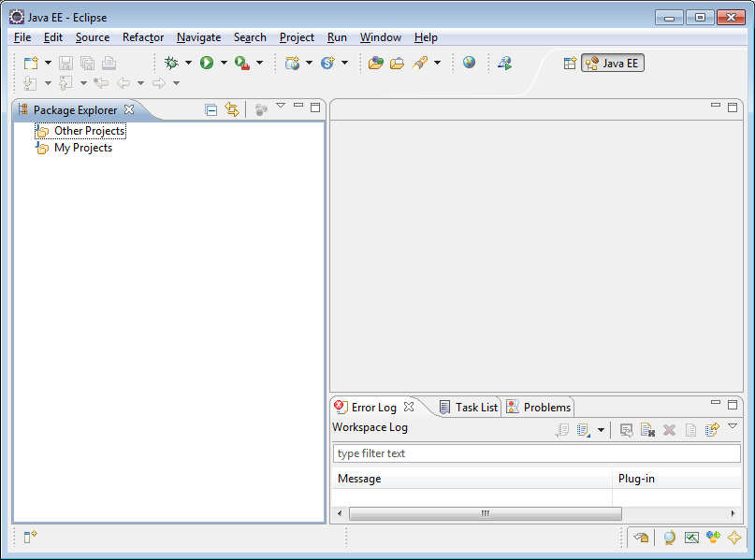
Task: Click the Open Log document icon
Action: [x=690, y=430]
